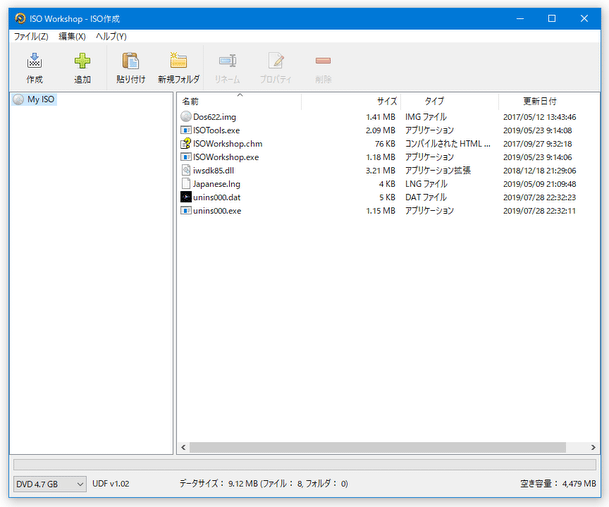Open the ヘルプ(Y) menu
This screenshot has height=507, width=609.
111,36
